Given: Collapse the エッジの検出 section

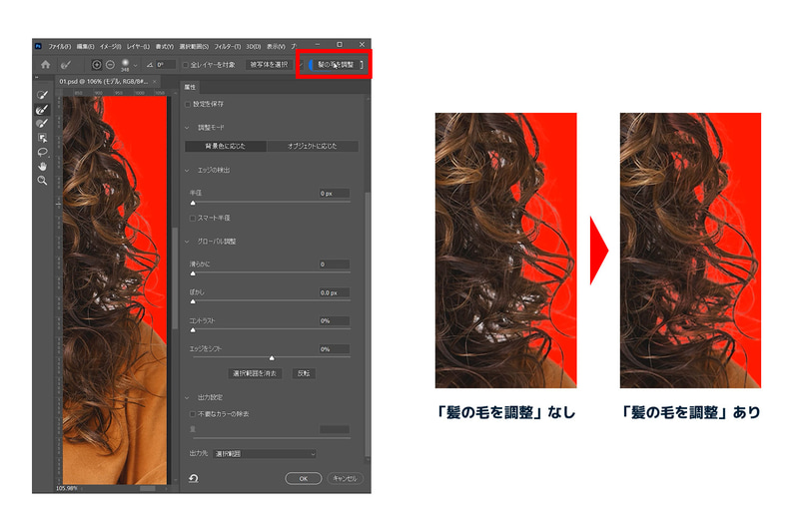Looking at the screenshot, I should (x=187, y=170).
